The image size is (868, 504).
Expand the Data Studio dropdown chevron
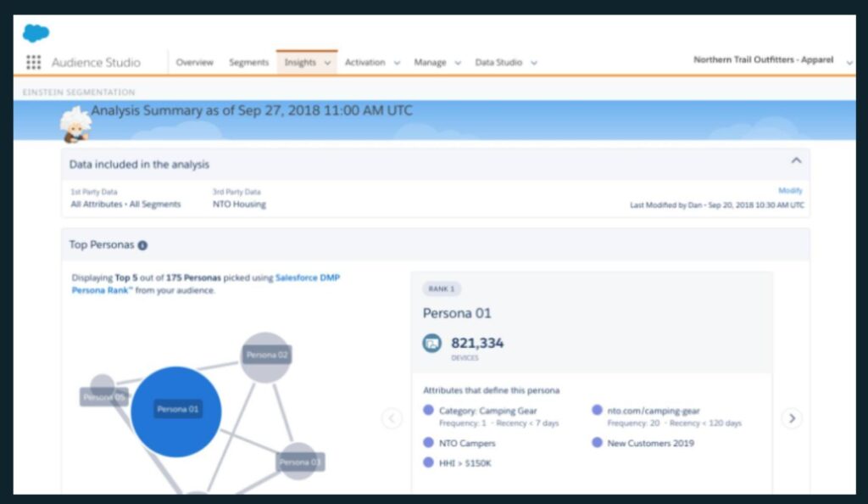(534, 63)
